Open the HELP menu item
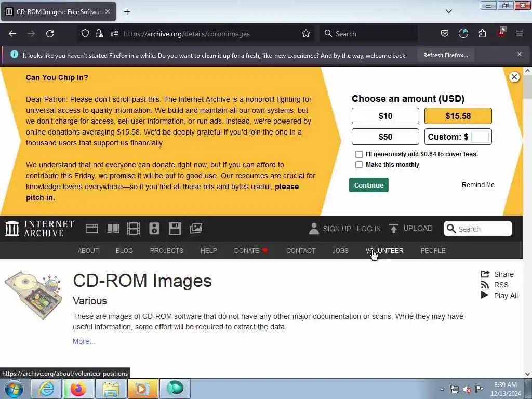This screenshot has width=532, height=399. (209, 251)
